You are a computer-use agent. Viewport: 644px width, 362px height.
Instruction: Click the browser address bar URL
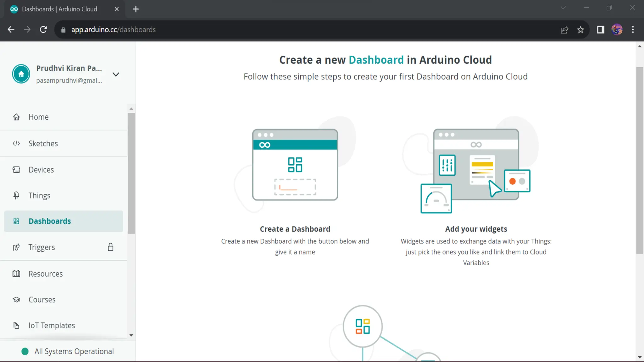click(x=113, y=30)
